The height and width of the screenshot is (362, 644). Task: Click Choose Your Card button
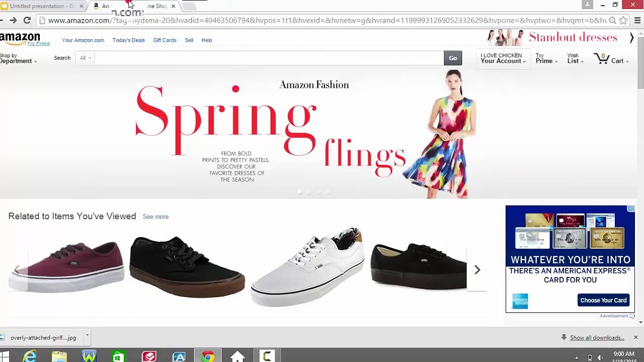click(603, 300)
